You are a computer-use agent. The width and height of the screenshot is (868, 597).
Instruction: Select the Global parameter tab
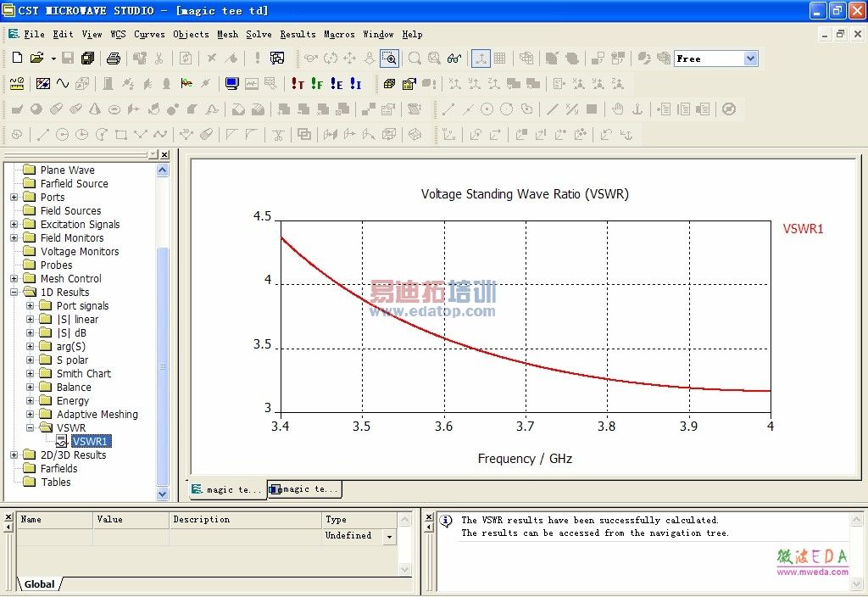pyautogui.click(x=39, y=583)
